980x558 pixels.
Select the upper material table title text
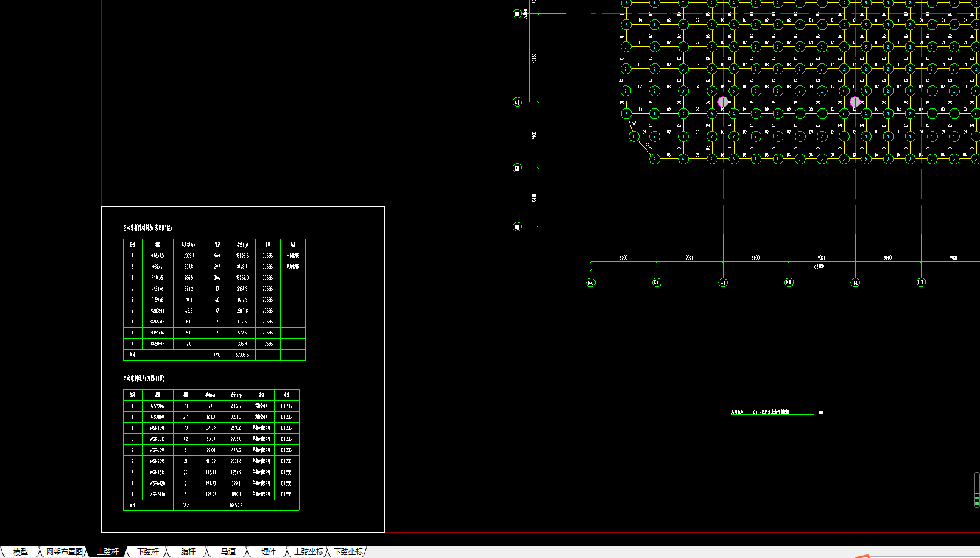tap(147, 228)
